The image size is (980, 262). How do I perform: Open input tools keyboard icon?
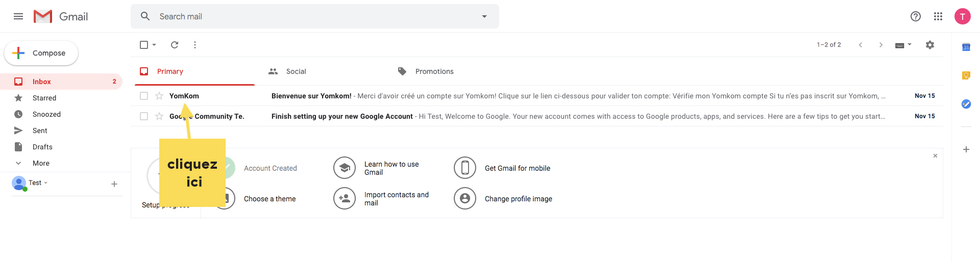pos(900,45)
